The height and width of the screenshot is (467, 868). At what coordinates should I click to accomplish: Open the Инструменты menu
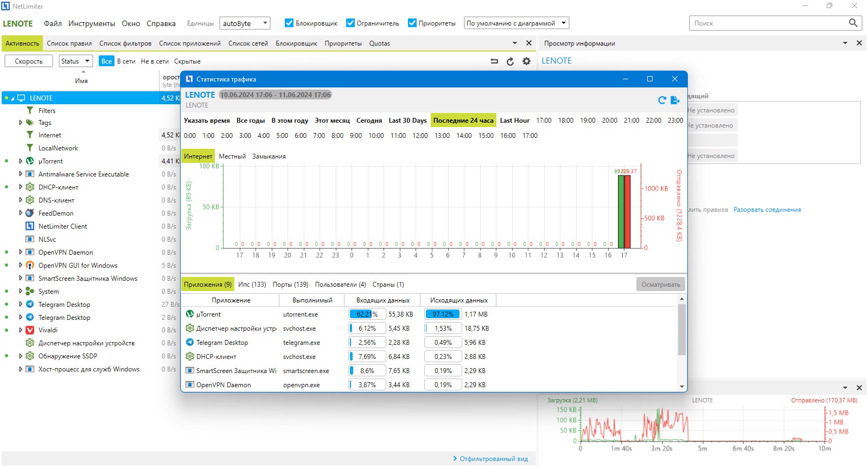(x=92, y=23)
